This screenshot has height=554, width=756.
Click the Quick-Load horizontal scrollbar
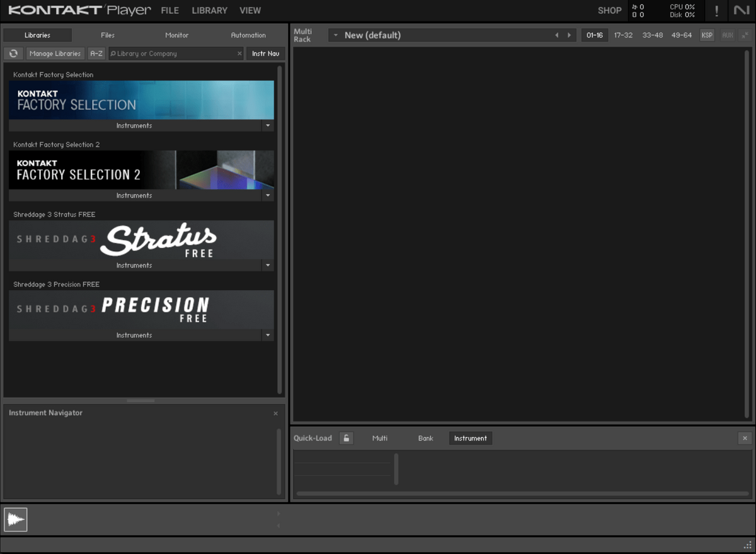coord(522,494)
